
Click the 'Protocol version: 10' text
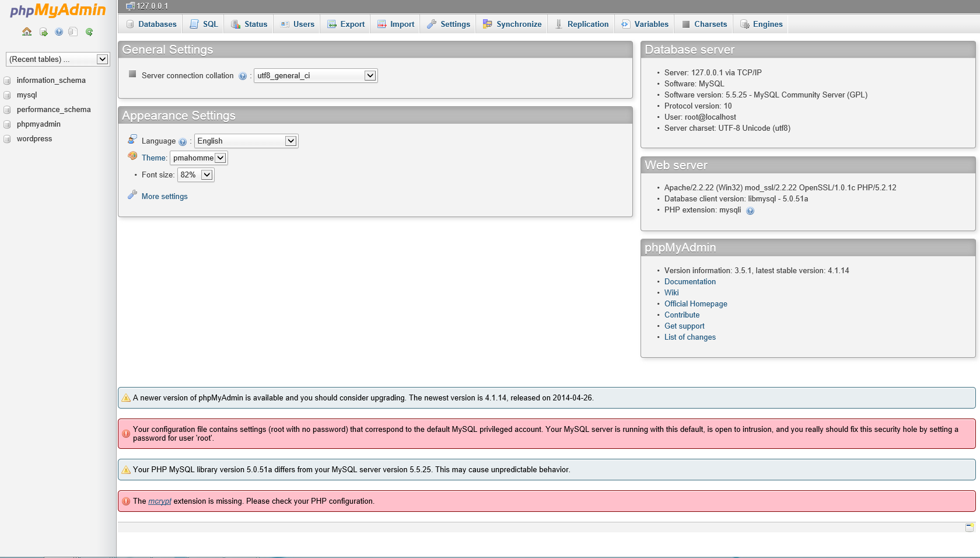[698, 106]
